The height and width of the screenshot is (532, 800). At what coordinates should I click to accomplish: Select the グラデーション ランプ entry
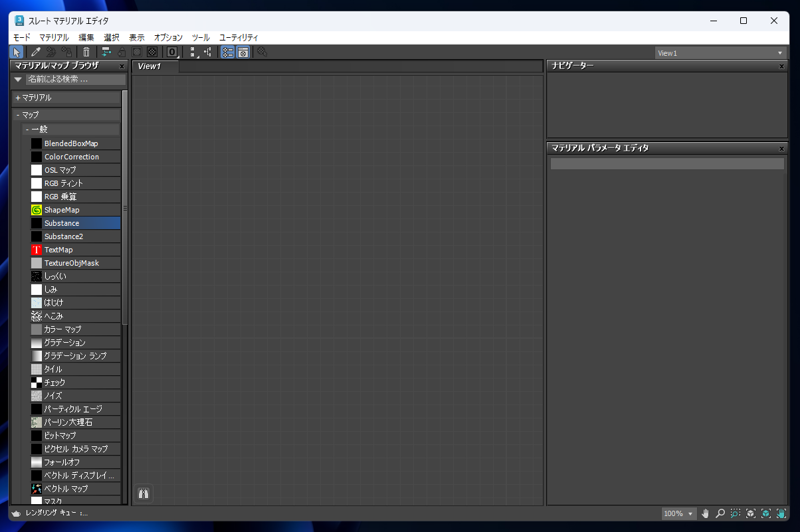pos(76,356)
